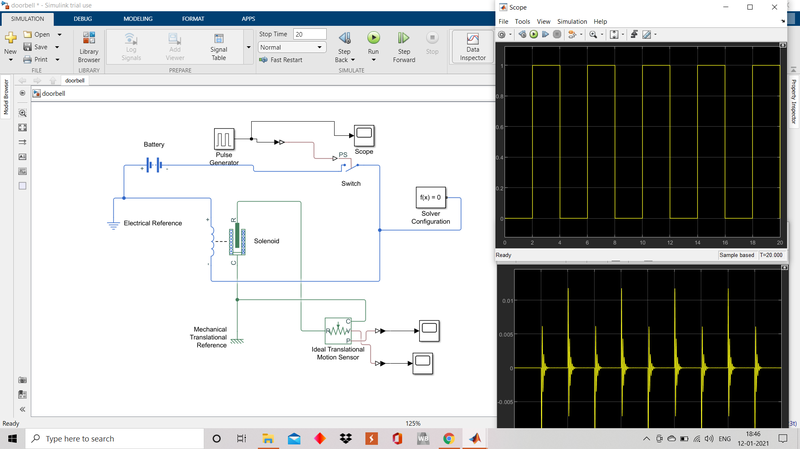The width and height of the screenshot is (800, 449).
Task: Open Model Browser side tab
Action: point(6,97)
